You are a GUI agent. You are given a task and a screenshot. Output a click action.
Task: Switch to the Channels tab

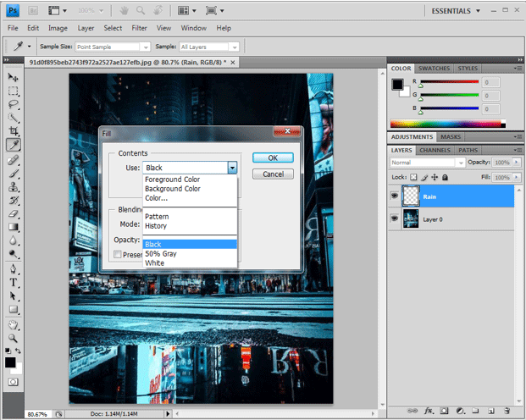435,150
